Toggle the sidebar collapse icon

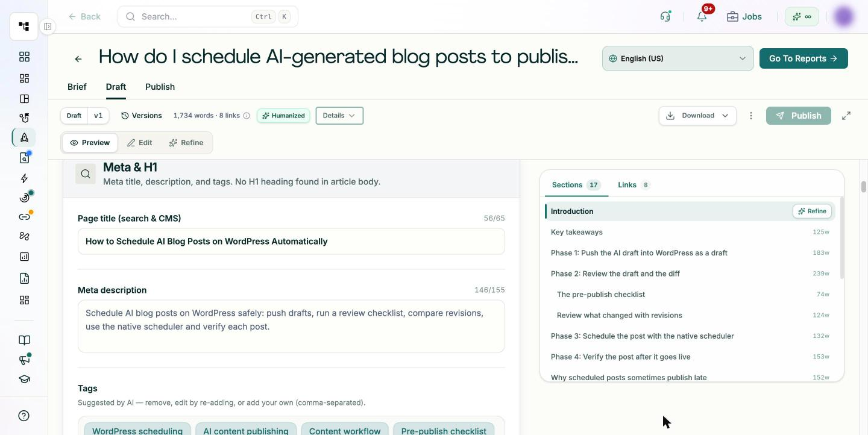coord(48,27)
